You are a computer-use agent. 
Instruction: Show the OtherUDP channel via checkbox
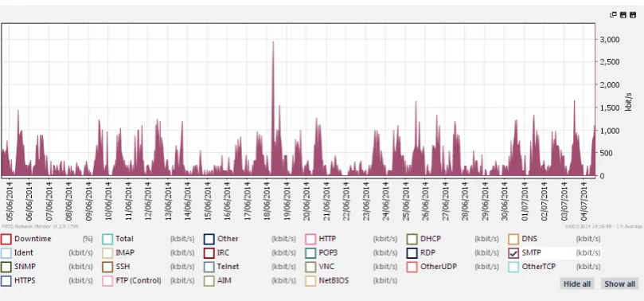[412, 267]
